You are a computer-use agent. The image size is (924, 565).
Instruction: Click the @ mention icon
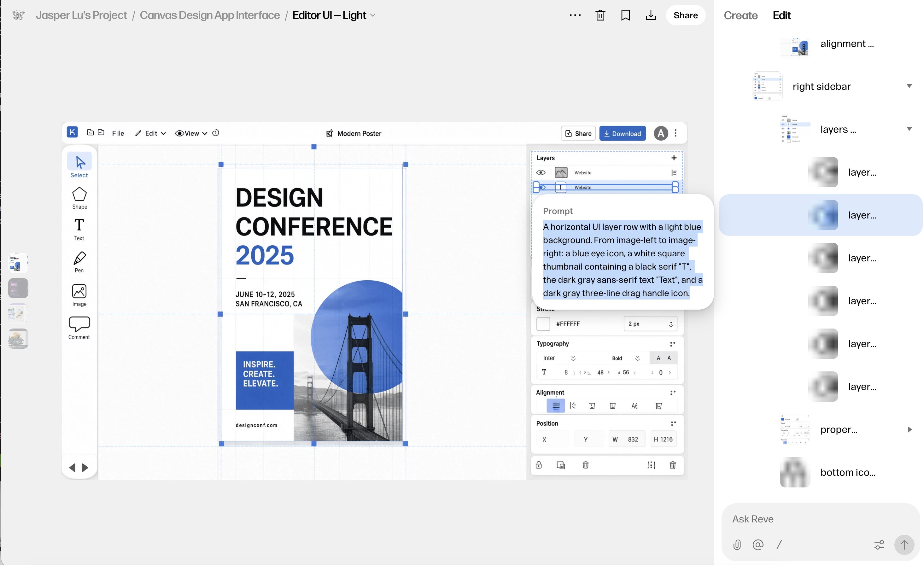pos(758,545)
